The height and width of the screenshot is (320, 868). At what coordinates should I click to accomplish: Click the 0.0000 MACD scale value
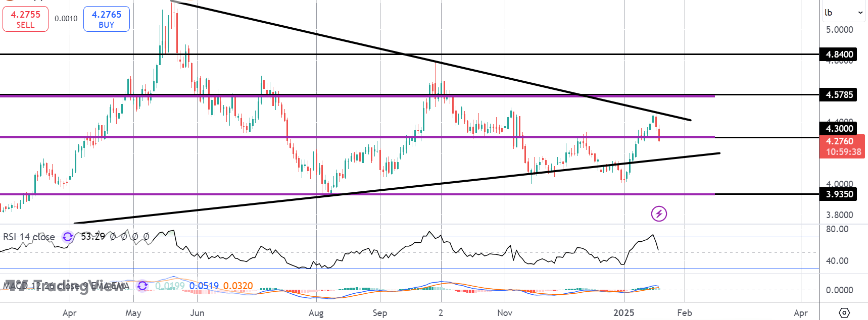point(839,290)
